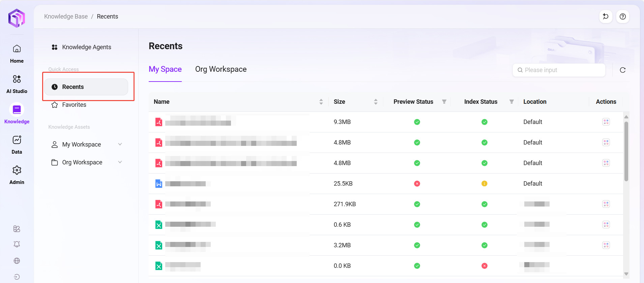Open actions icon for the 9.3MB file

pos(606,122)
